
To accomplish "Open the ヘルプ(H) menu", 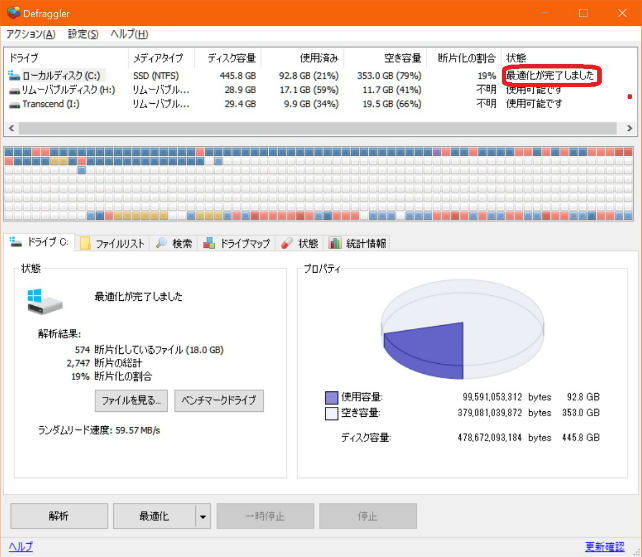I will tap(129, 34).
